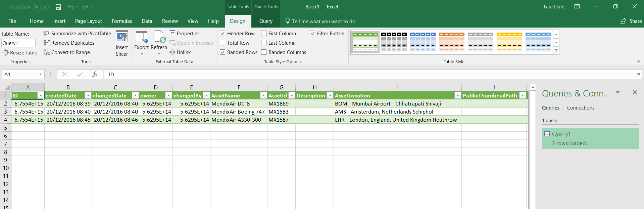644x209 pixels.
Task: Apply the green table style
Action: [365, 42]
